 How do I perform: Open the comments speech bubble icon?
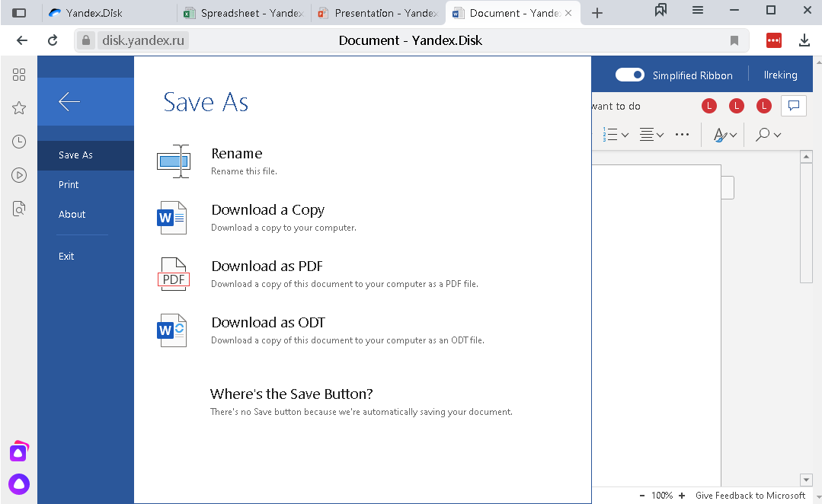click(x=794, y=106)
